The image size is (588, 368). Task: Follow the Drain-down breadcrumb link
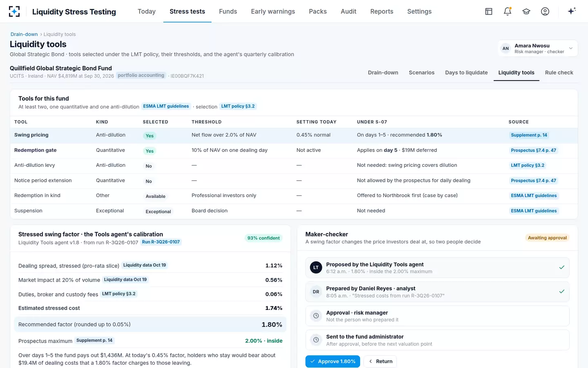click(24, 34)
